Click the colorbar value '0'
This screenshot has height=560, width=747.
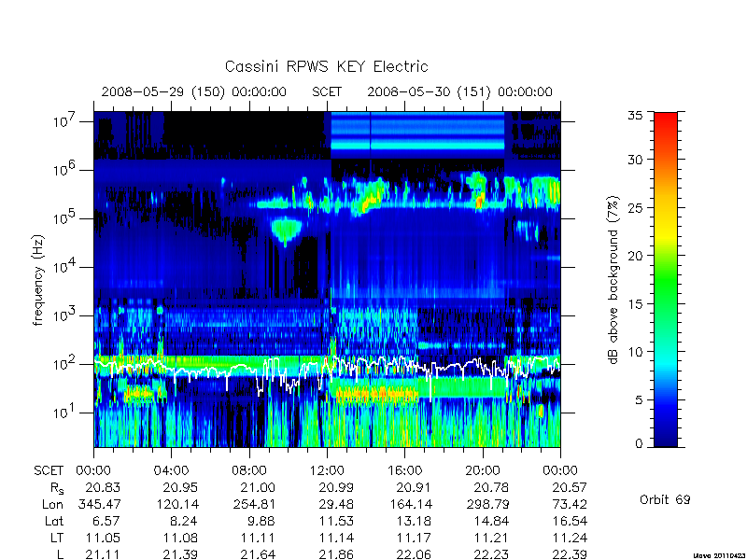640,443
